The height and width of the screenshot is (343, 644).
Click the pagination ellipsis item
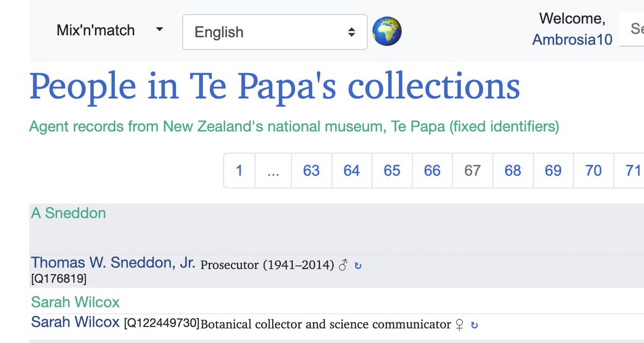pos(273,171)
